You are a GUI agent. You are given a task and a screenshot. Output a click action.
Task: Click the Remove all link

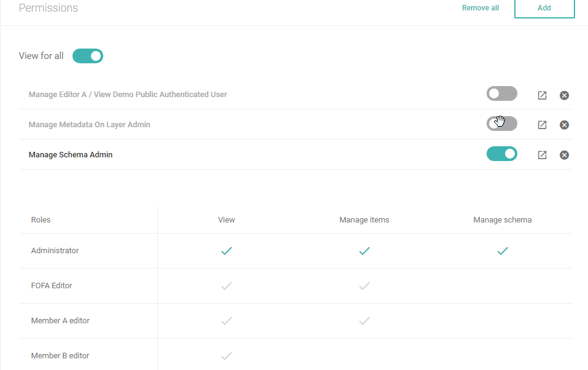coord(480,8)
